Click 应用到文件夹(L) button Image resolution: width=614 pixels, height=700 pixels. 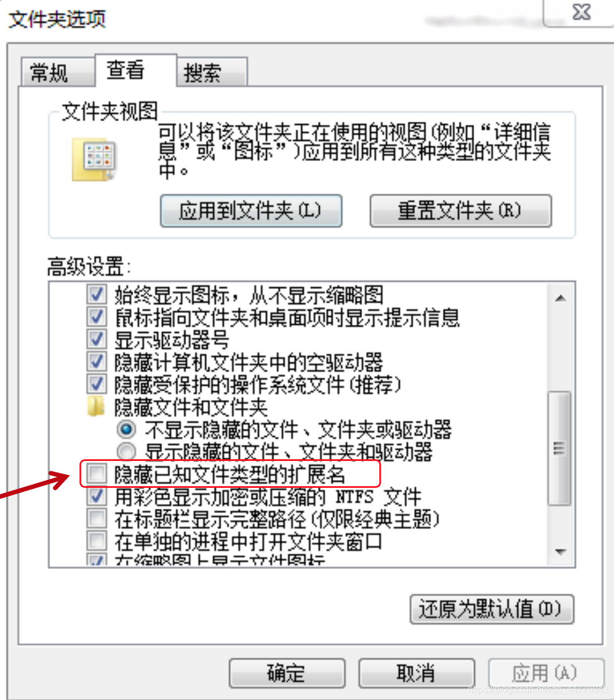(x=251, y=211)
